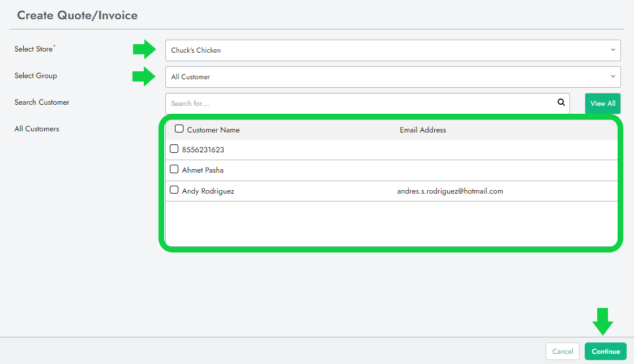Open the Select Store dropdown

[392, 50]
